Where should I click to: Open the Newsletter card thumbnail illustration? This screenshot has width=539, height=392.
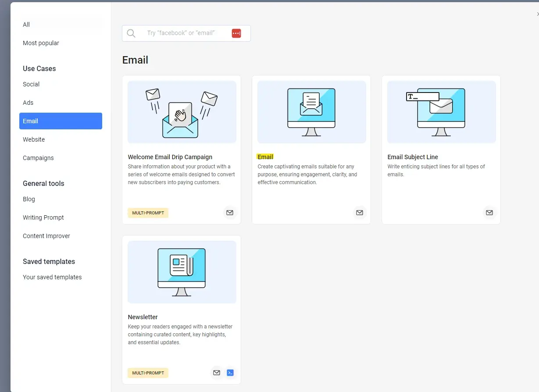click(182, 272)
